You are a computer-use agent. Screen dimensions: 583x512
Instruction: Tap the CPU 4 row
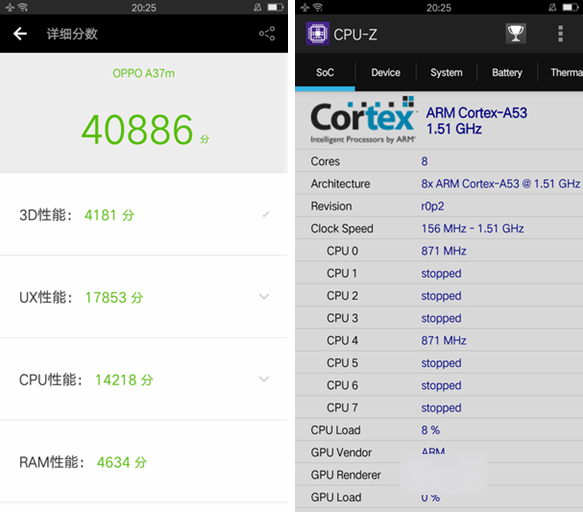(x=439, y=340)
